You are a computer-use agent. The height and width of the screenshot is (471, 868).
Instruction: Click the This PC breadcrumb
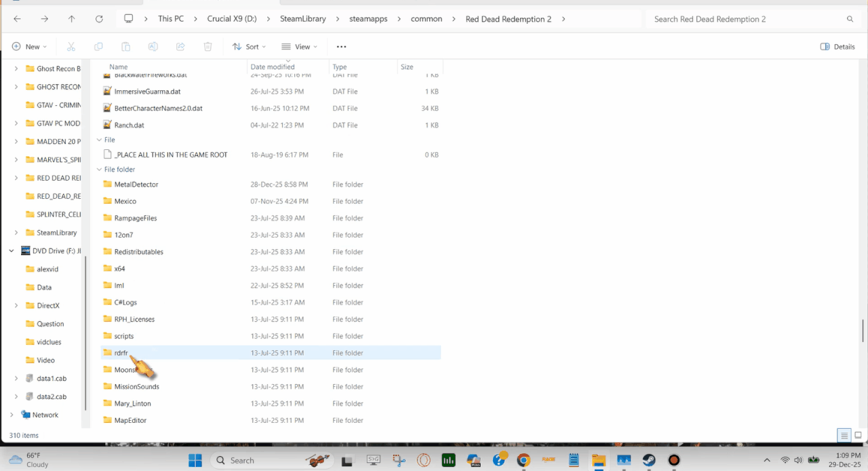171,19
